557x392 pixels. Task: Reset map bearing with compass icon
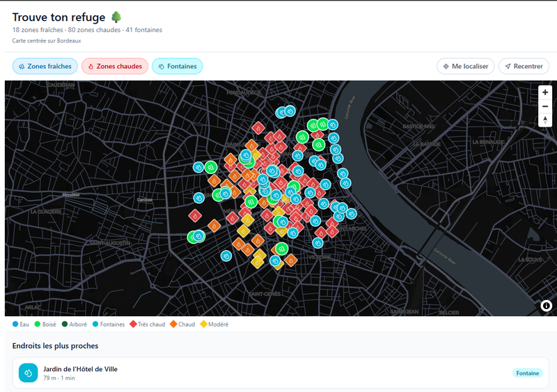545,120
